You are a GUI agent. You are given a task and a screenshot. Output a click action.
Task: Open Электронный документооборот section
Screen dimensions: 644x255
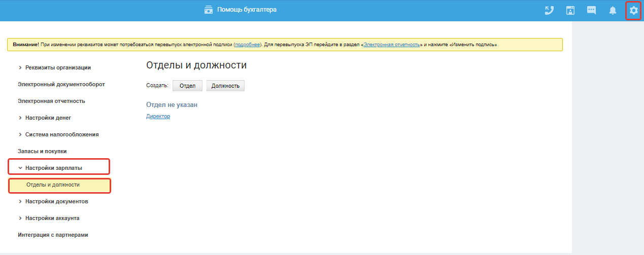(x=61, y=84)
